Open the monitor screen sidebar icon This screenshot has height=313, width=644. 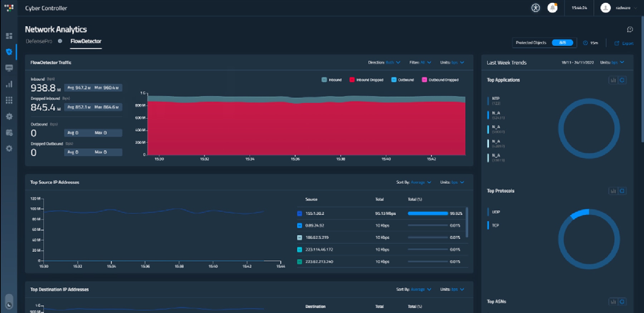pyautogui.click(x=9, y=68)
